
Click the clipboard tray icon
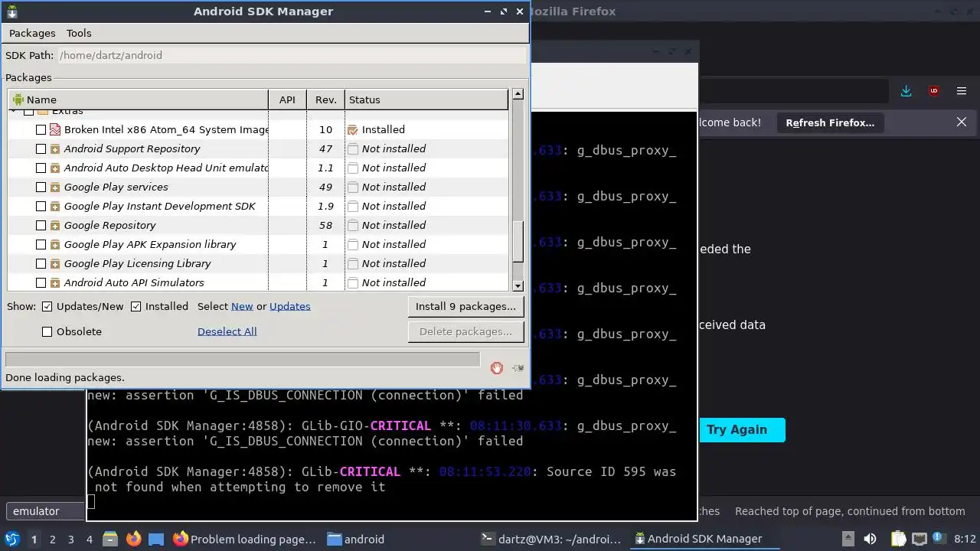898,539
